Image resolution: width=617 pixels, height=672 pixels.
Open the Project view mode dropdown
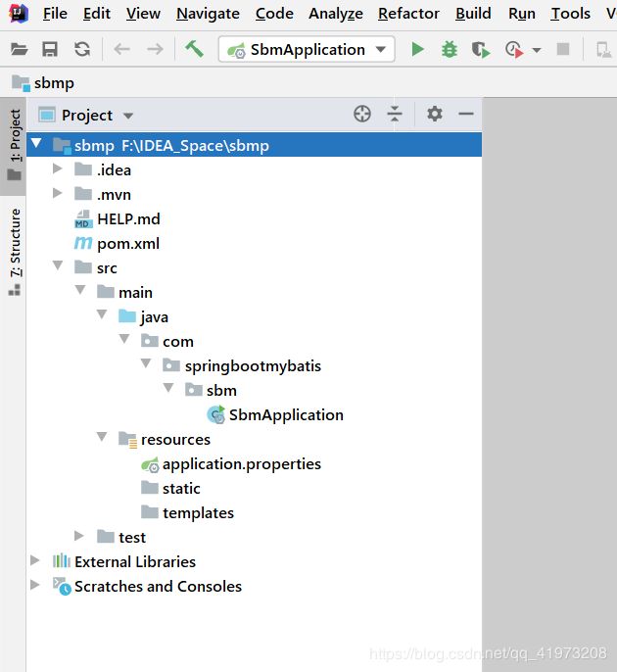pos(128,116)
